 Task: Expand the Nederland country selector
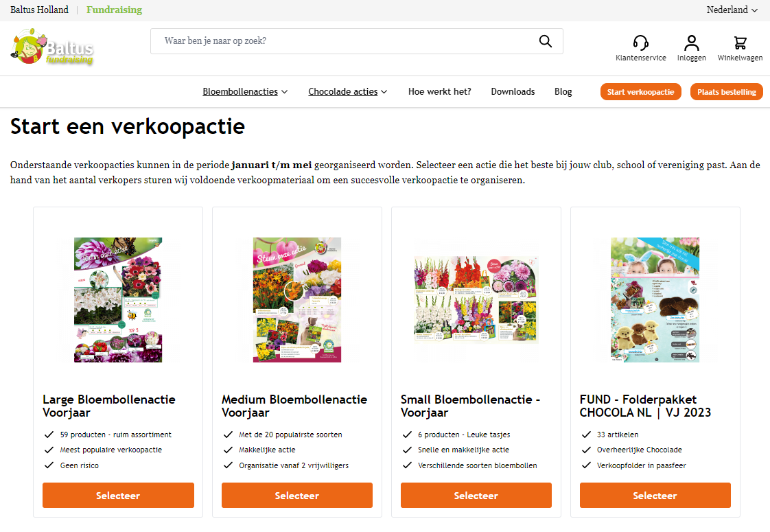[732, 10]
